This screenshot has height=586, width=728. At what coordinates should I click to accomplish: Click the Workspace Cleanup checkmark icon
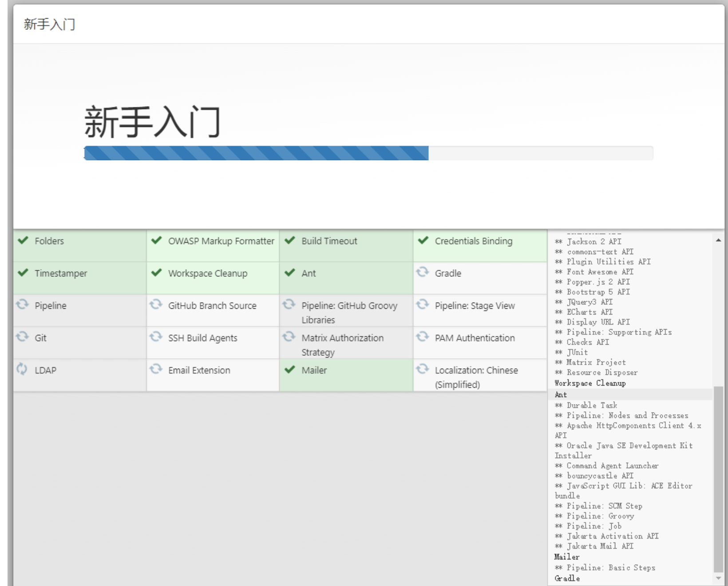pos(156,272)
